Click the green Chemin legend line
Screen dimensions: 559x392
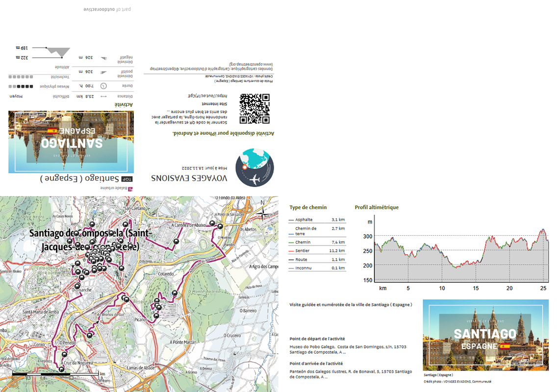291,243
